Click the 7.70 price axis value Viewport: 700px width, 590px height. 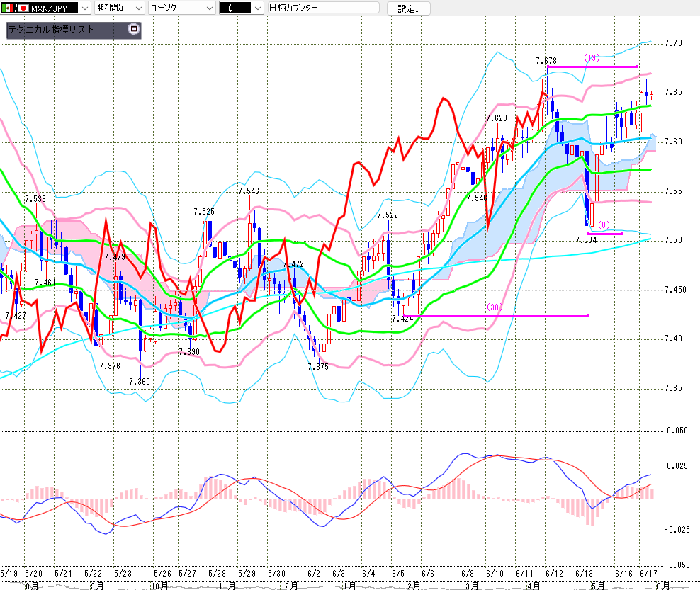tap(673, 43)
